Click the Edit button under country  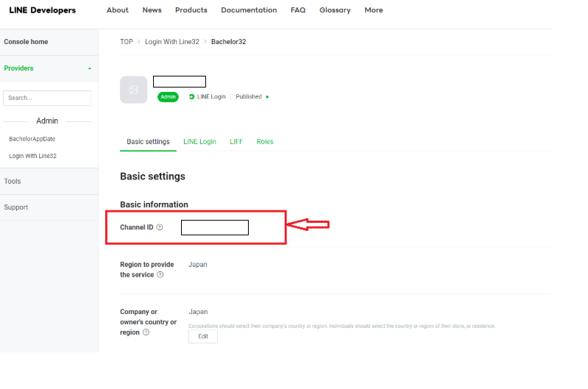pos(203,336)
